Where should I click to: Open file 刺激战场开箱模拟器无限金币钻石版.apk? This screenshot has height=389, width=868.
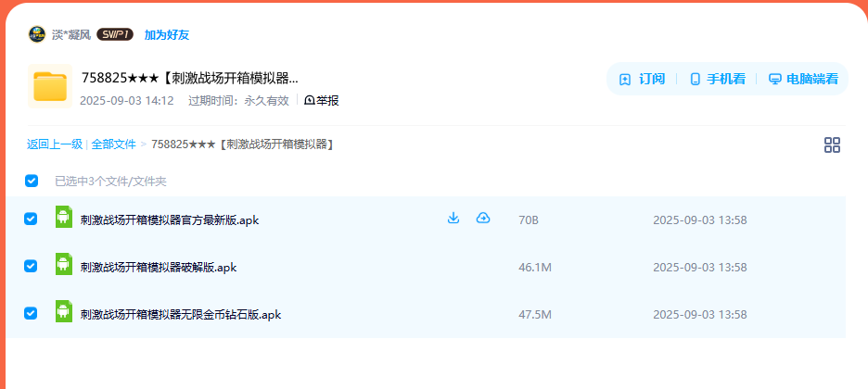(181, 315)
